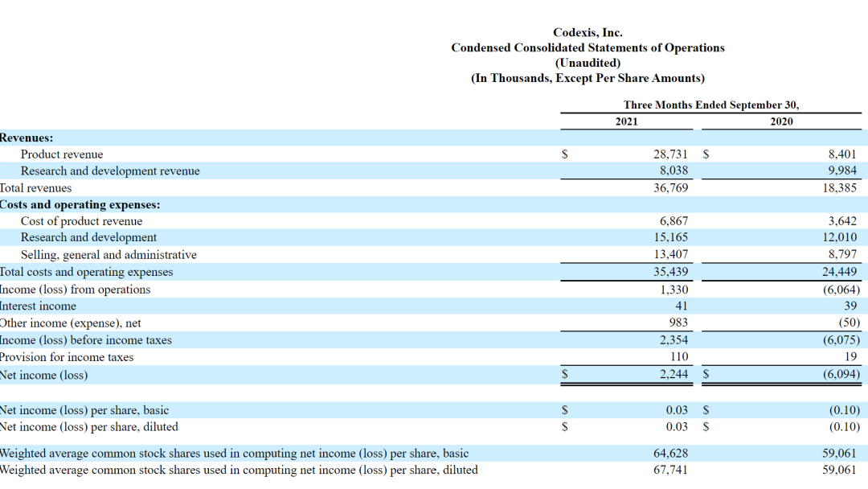Click 'Three Months Ended September 30,' header

point(710,105)
